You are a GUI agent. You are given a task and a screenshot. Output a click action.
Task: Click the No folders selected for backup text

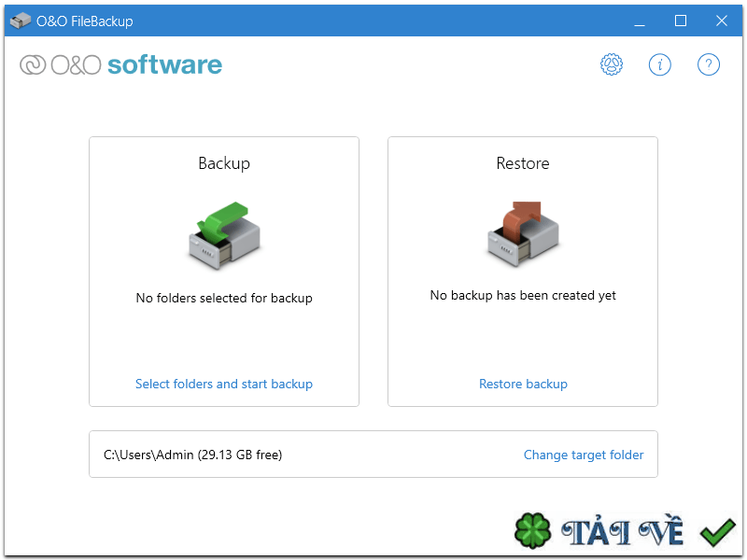tap(224, 298)
